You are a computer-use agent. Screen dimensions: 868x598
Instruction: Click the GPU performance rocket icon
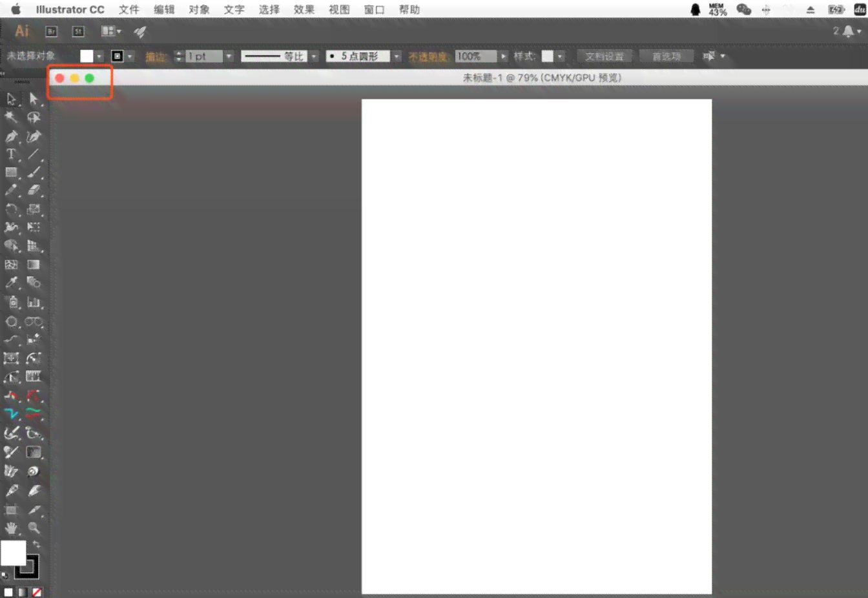(140, 32)
